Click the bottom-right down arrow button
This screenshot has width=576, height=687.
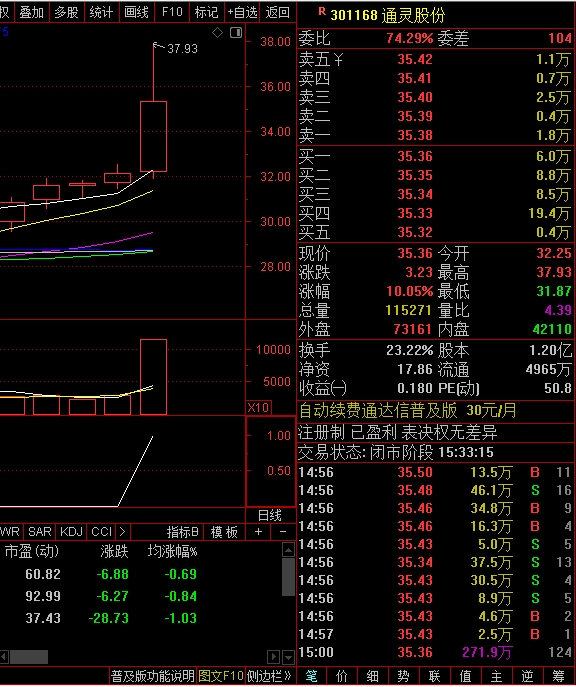(x=288, y=657)
